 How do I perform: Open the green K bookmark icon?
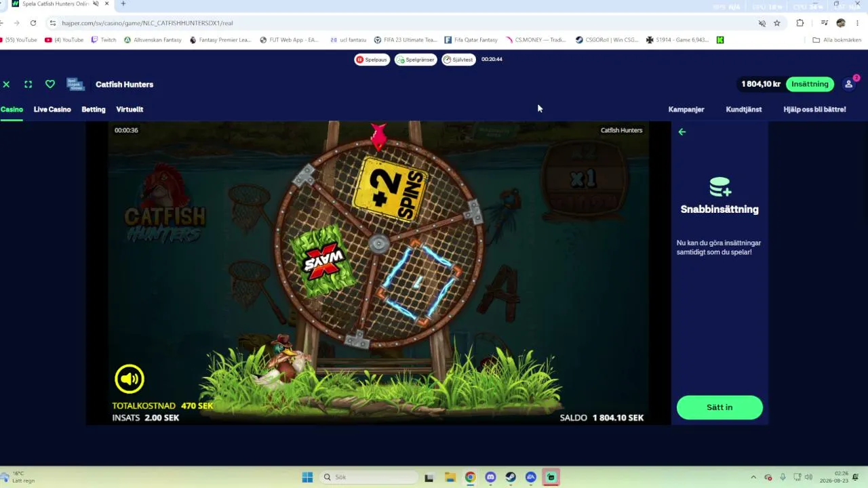pos(720,40)
